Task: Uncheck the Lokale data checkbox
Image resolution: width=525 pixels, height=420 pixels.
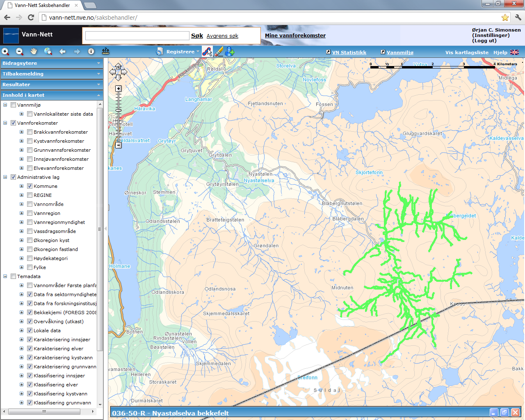Action: click(30, 331)
